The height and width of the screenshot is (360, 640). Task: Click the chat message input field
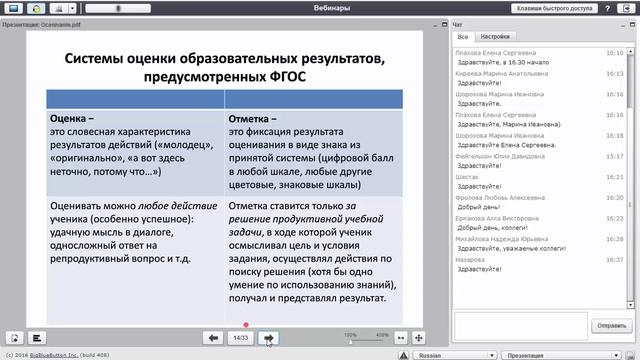pyautogui.click(x=521, y=326)
